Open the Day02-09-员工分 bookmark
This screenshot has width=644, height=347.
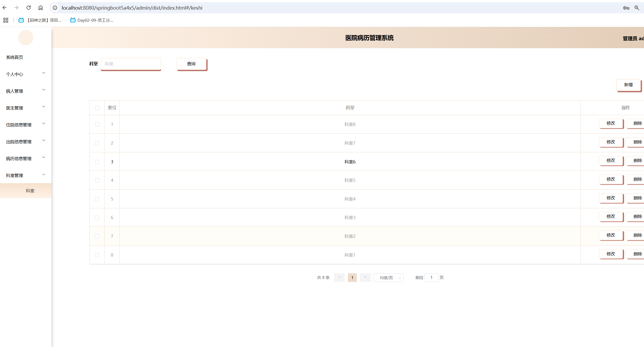pos(92,20)
